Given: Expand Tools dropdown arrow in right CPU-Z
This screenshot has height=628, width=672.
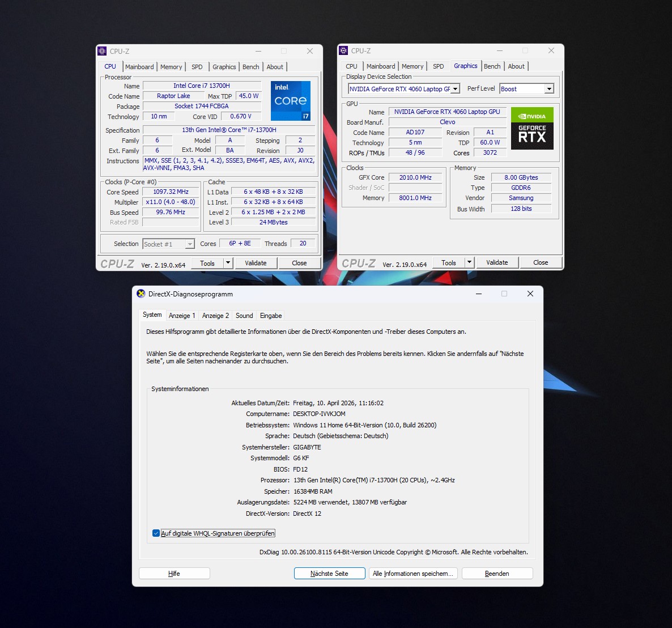Looking at the screenshot, I should point(469,262).
